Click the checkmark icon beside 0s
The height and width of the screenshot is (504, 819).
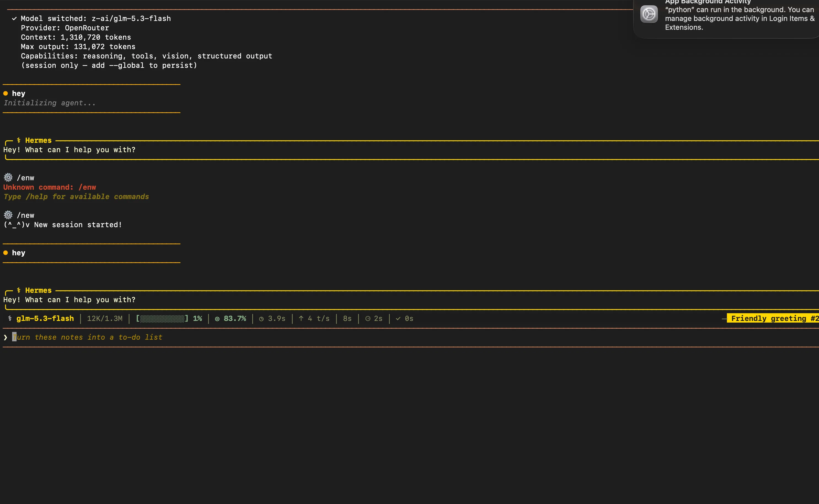pos(398,319)
